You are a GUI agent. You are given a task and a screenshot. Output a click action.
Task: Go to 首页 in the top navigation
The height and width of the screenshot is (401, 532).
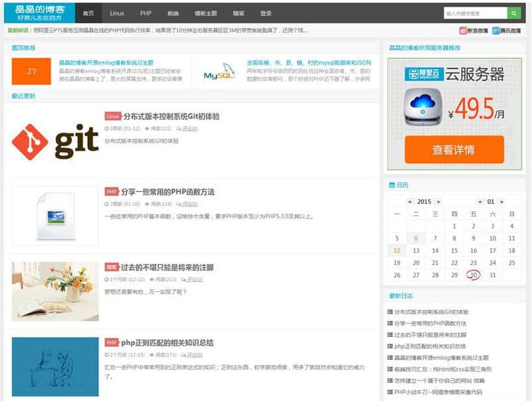[88, 13]
